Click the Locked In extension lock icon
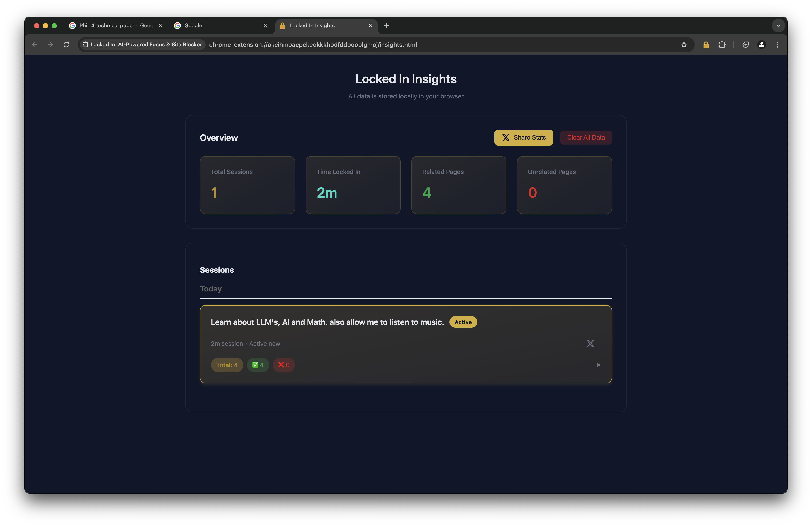 (x=706, y=45)
